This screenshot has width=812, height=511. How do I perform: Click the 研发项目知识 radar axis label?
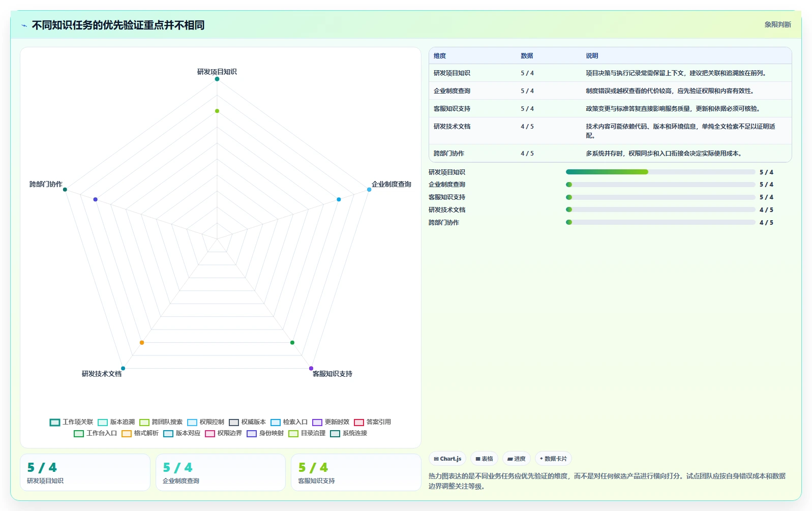217,72
